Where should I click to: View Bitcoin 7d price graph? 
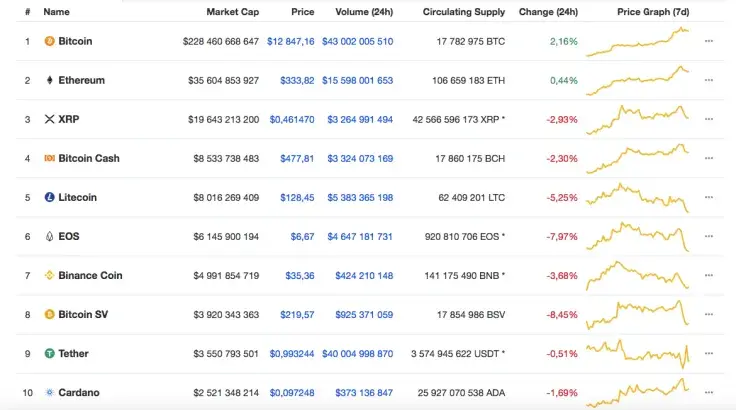(638, 41)
